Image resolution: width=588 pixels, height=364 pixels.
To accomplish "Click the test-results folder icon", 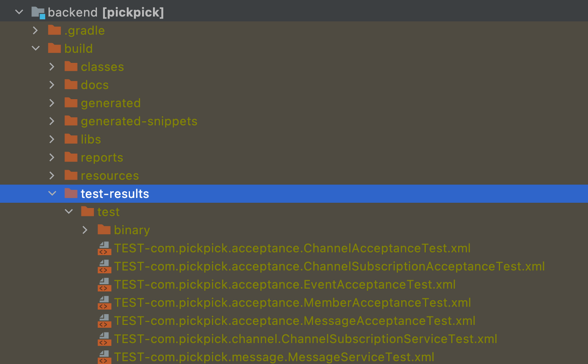I will click(71, 193).
